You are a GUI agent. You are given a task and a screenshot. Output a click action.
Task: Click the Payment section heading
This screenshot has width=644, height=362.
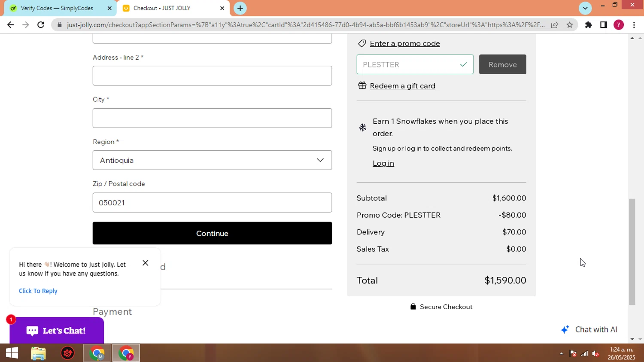[112, 312]
